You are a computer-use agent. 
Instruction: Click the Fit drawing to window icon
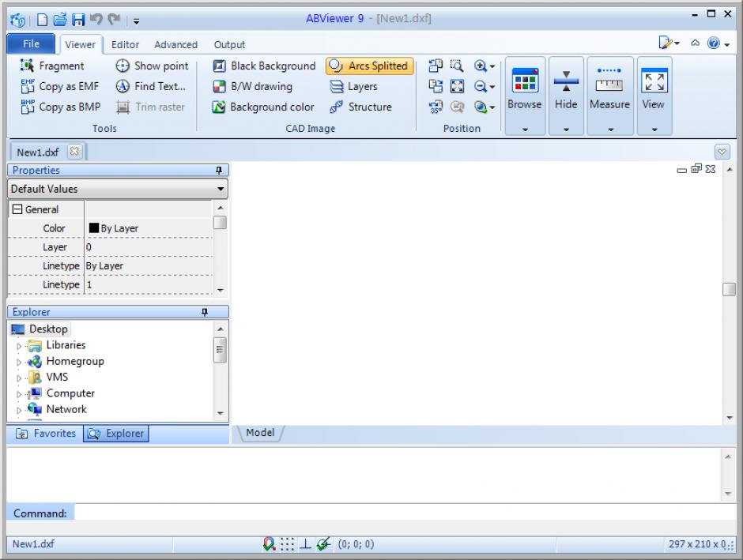click(x=457, y=86)
